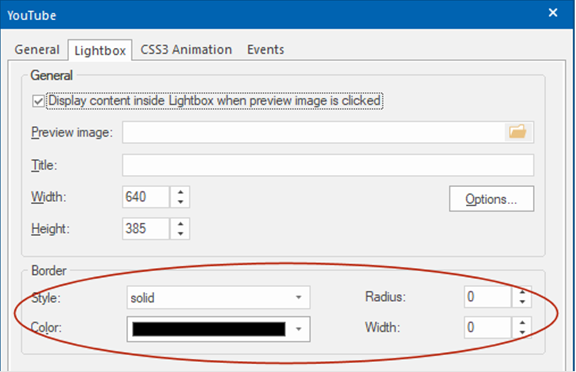Click the lightbox Width value 640
The image size is (576, 372).
(146, 197)
